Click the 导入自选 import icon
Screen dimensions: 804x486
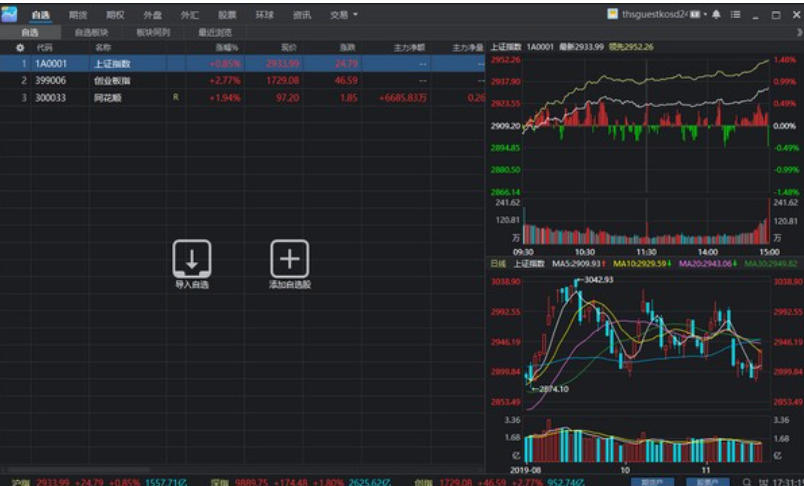coord(192,259)
